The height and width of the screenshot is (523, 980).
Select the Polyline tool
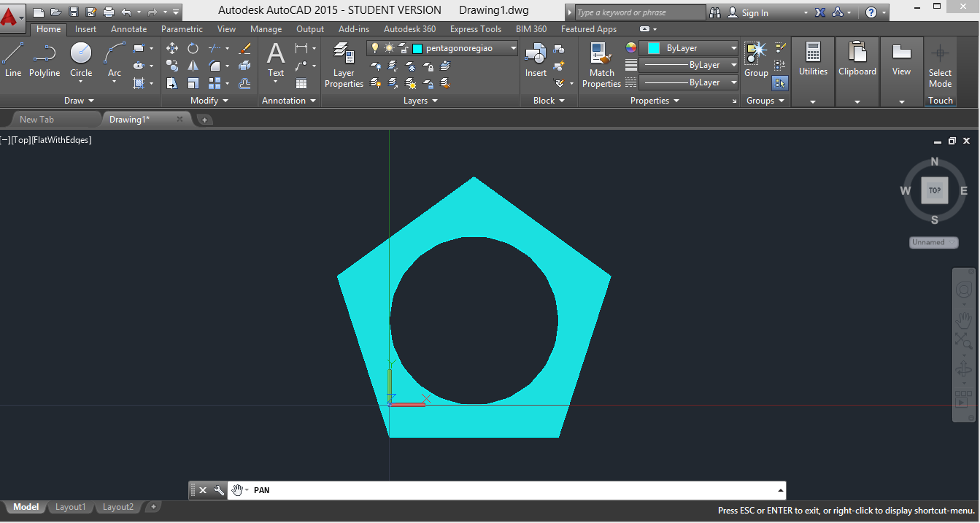(45, 60)
